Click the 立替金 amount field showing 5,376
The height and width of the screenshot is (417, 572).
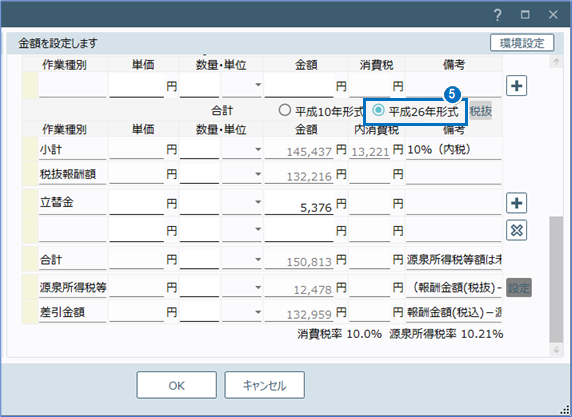click(x=299, y=203)
